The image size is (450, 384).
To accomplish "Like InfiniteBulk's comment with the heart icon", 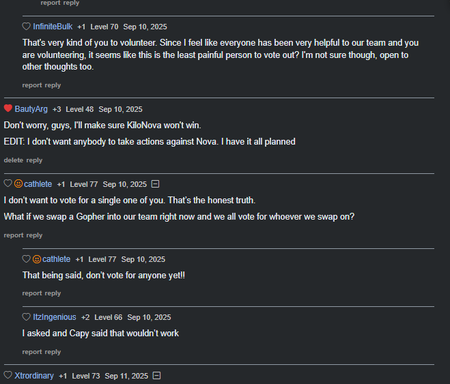I will pos(26,26).
